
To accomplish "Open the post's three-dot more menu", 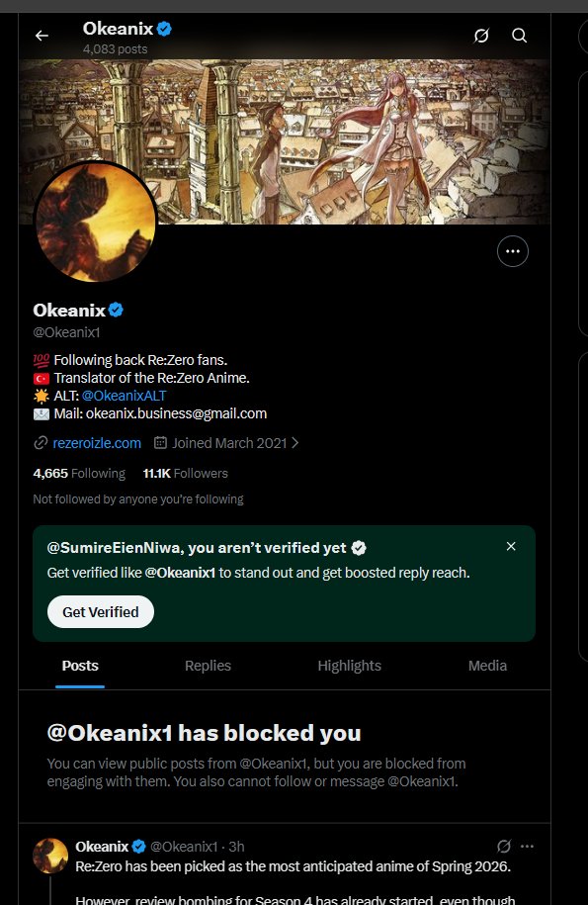I will coord(527,846).
